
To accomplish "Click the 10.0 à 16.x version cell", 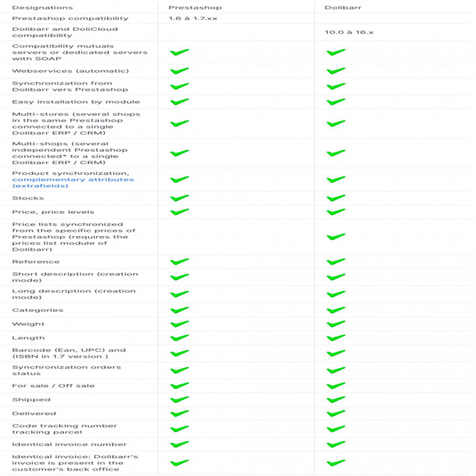I will [349, 32].
